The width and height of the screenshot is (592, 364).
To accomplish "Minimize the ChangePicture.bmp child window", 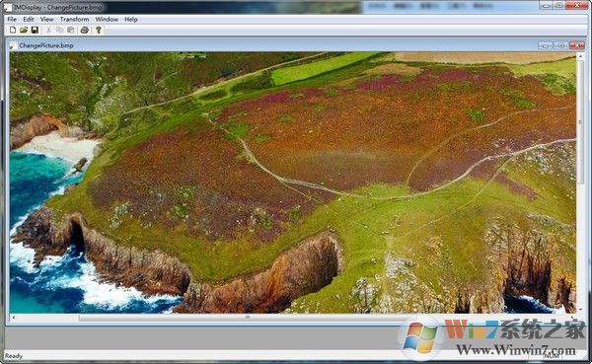I will 546,45.
